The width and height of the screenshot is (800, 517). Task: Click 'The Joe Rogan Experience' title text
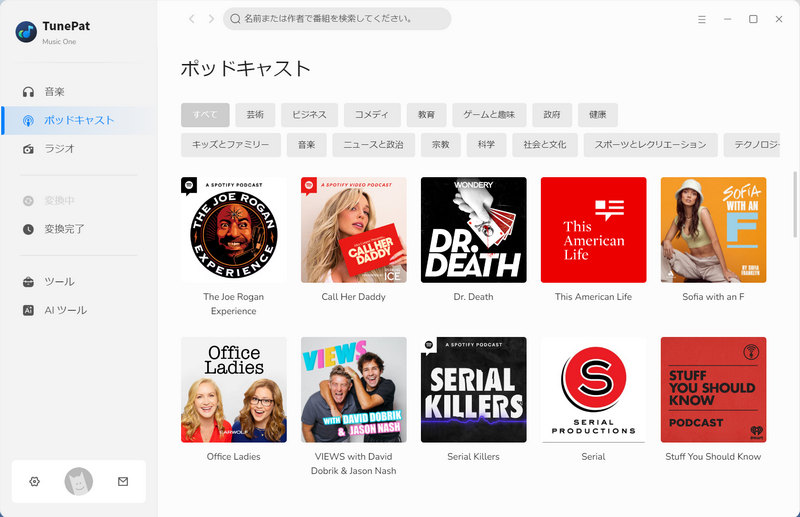[x=234, y=304]
